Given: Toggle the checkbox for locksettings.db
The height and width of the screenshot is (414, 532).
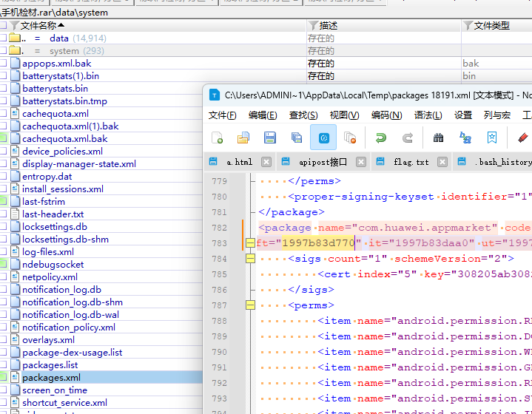Looking at the screenshot, I should click(x=3, y=227).
